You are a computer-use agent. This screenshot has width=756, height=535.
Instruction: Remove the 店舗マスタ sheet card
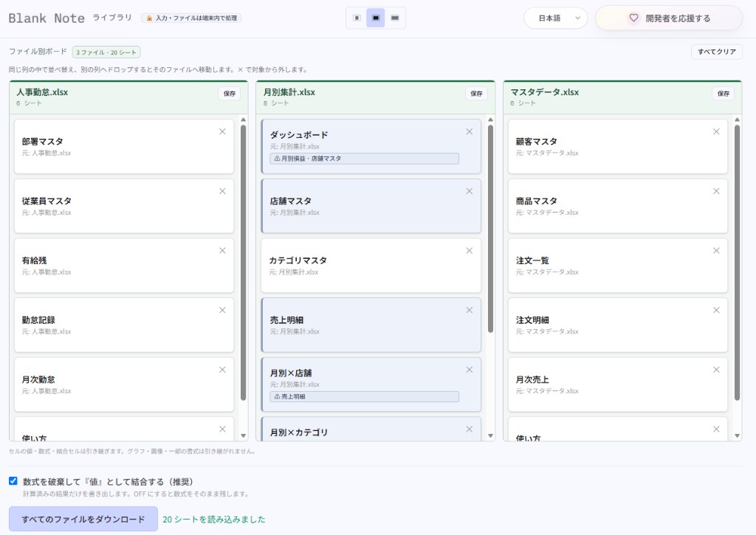click(469, 191)
